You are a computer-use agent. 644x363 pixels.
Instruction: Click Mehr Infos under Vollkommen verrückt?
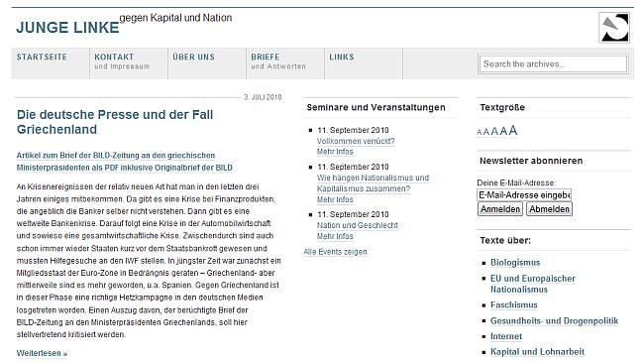point(335,152)
